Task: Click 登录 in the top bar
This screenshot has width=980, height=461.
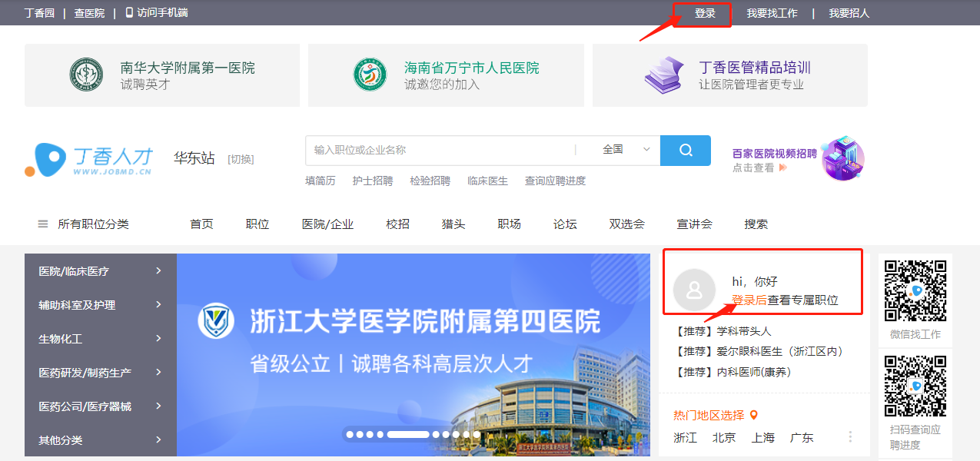Action: point(705,13)
